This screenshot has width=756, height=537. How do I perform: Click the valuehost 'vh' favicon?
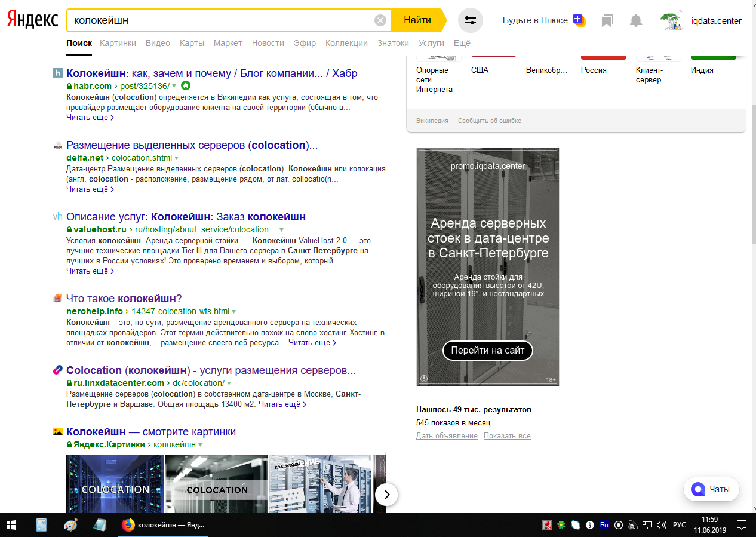pyautogui.click(x=58, y=217)
